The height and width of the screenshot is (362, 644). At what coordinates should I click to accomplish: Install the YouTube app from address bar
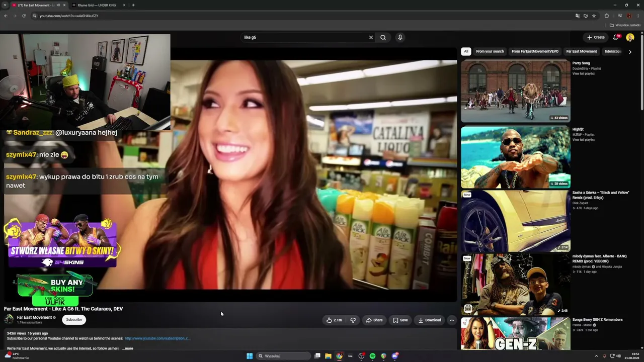pyautogui.click(x=586, y=16)
